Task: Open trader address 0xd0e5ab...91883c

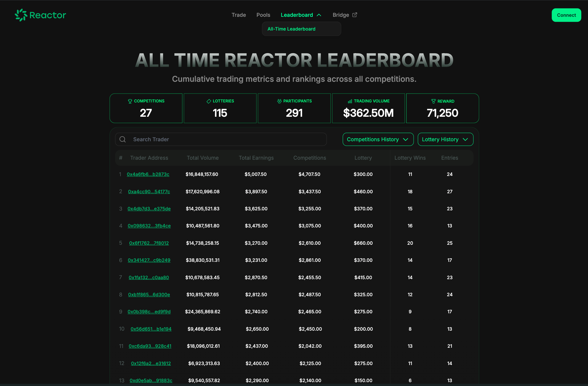Action: [151, 380]
